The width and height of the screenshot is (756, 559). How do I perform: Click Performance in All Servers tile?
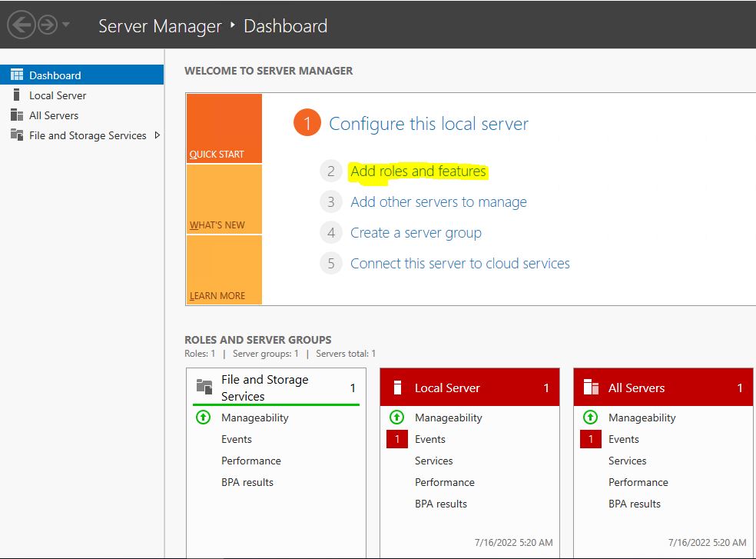click(638, 482)
